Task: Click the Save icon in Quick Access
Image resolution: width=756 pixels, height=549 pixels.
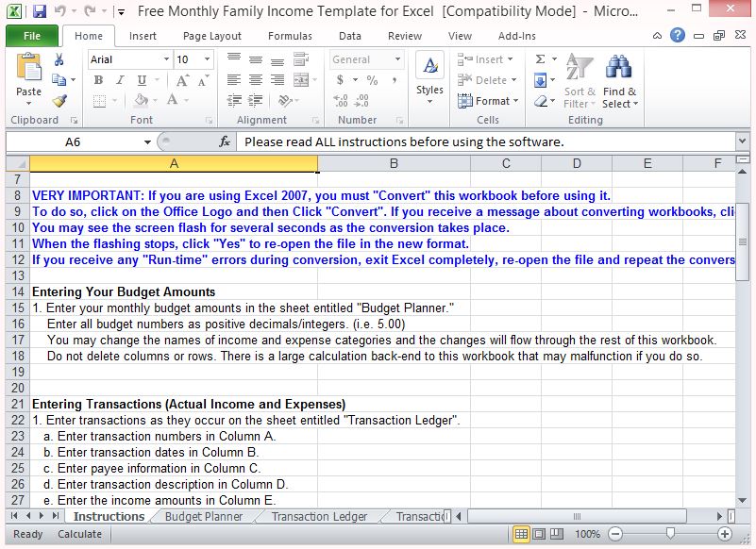Action: 39,11
